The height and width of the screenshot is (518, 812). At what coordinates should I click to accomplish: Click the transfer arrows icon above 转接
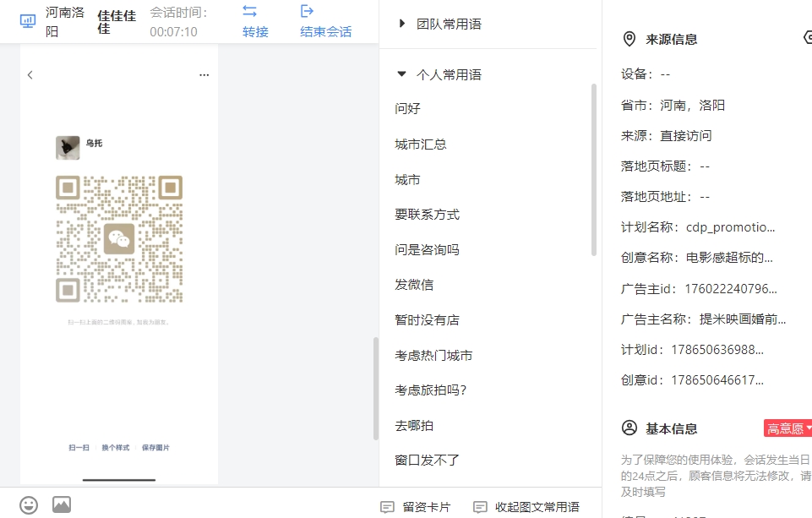(x=249, y=11)
